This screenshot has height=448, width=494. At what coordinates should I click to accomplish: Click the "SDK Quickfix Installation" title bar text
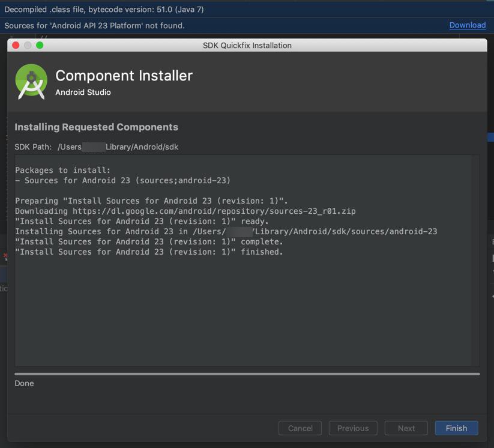(x=247, y=46)
